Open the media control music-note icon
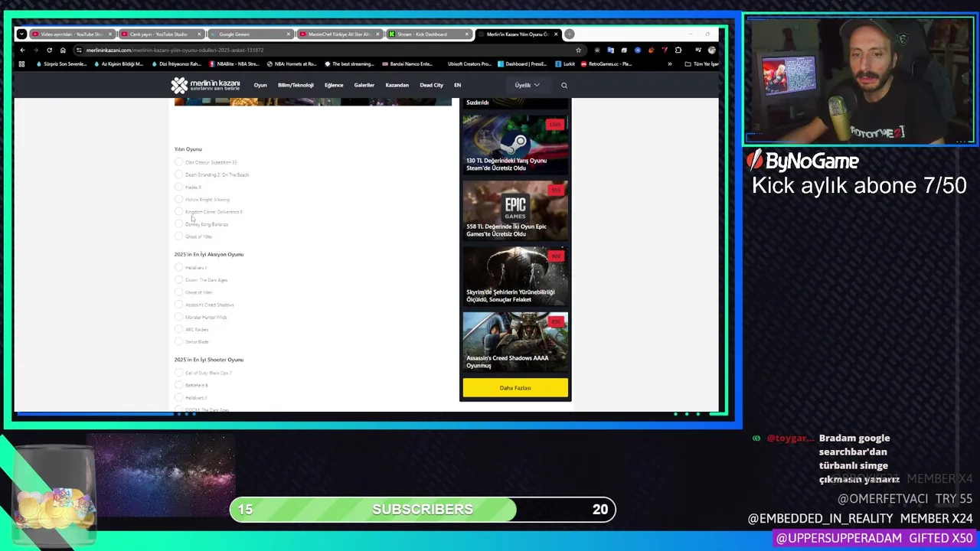 coord(698,51)
